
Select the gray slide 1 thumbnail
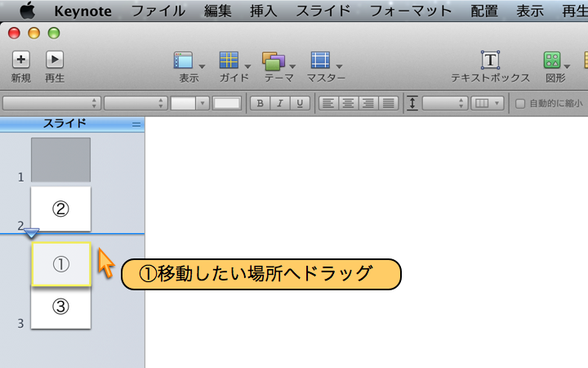(60, 159)
